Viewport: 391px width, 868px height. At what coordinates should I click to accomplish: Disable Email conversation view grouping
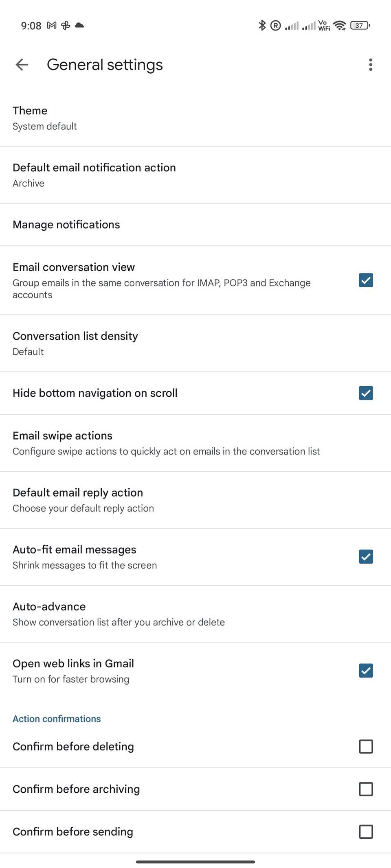(x=365, y=280)
